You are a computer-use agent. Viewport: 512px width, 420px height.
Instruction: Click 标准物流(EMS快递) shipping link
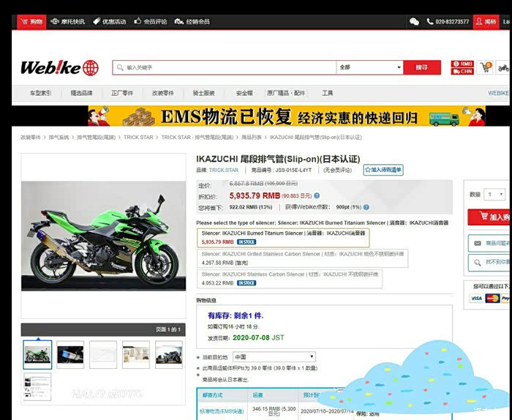coord(222,411)
